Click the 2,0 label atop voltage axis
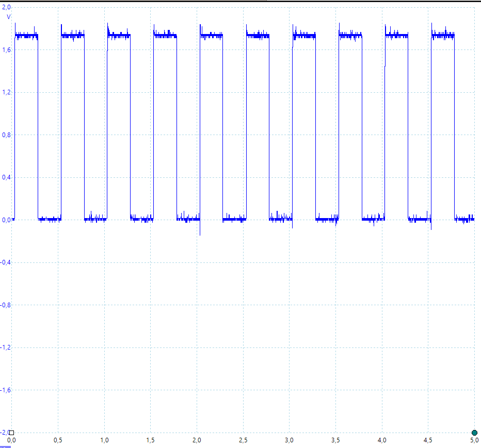The image size is (481, 448). click(6, 7)
